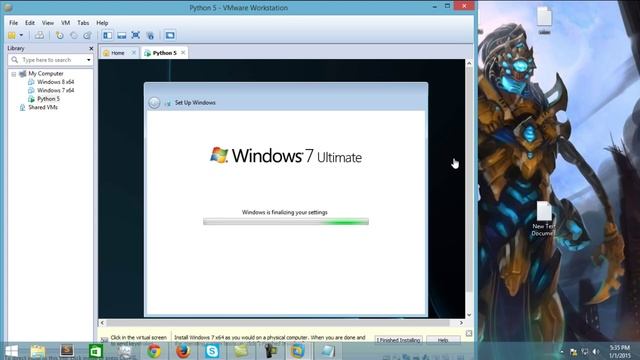Click the revert to snapshot icon
The width and height of the screenshot is (640, 360).
pyautogui.click(x=73, y=36)
